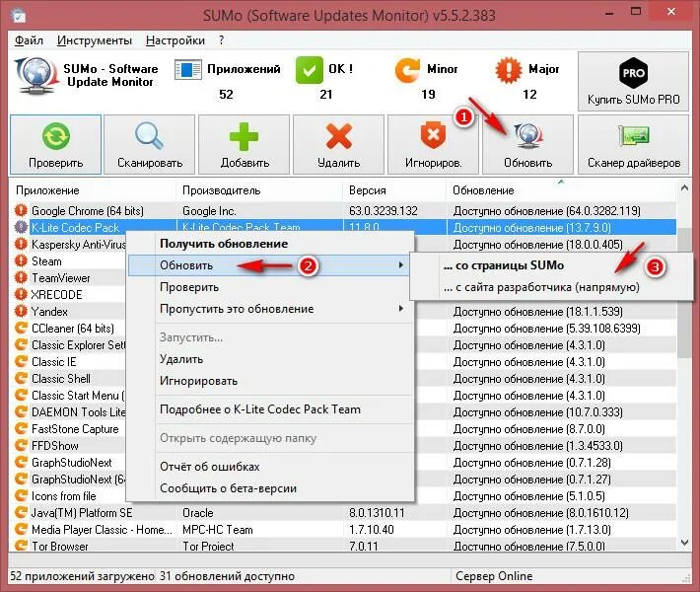Click the vertical scrollbar up arrow

pos(684,188)
